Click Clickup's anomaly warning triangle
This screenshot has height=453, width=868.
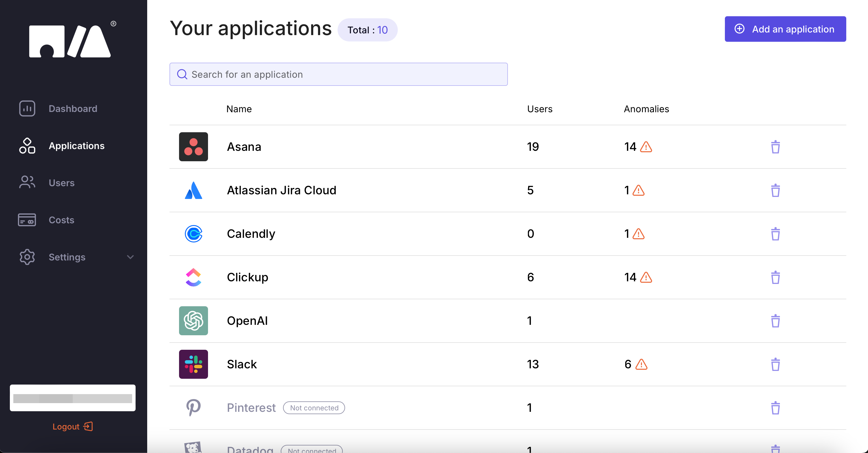click(x=646, y=277)
